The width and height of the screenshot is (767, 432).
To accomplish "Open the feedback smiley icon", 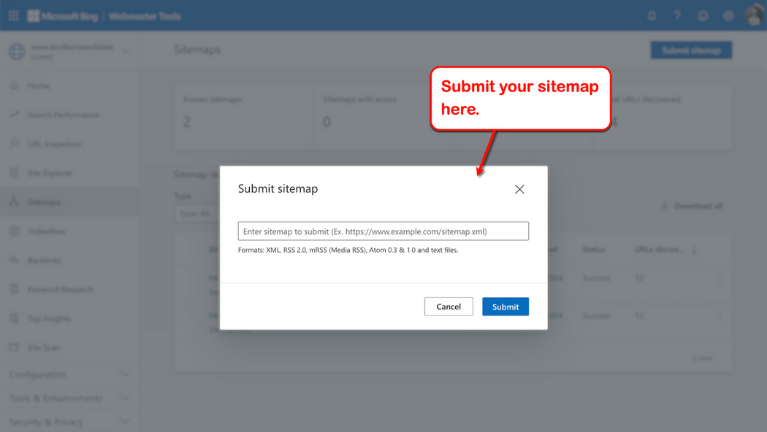I will coord(703,16).
